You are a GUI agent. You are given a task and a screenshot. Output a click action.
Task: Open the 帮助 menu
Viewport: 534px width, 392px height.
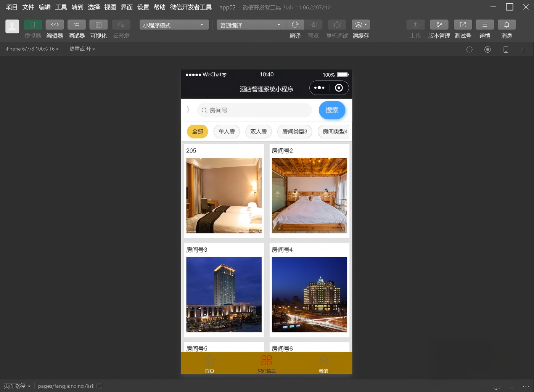159,7
